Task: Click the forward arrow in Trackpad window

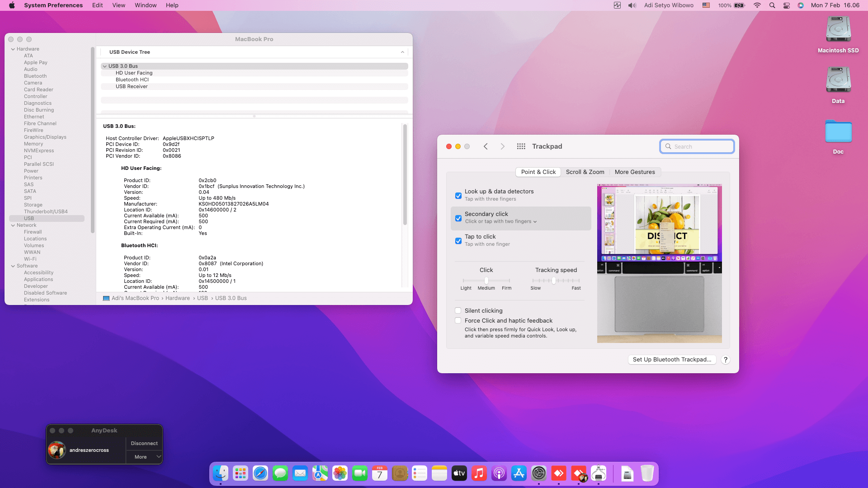Action: coord(502,146)
